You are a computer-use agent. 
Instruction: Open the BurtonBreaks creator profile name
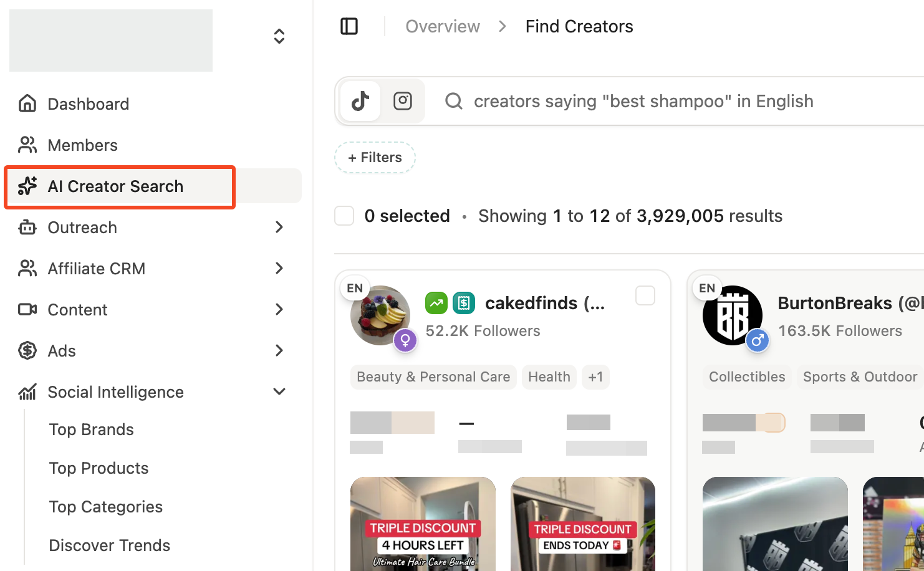point(850,303)
